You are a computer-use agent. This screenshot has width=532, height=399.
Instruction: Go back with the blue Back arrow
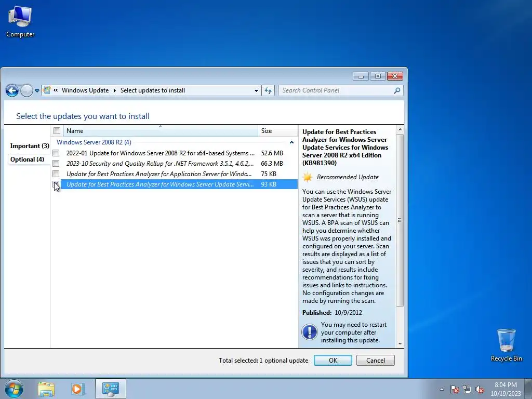(12, 90)
